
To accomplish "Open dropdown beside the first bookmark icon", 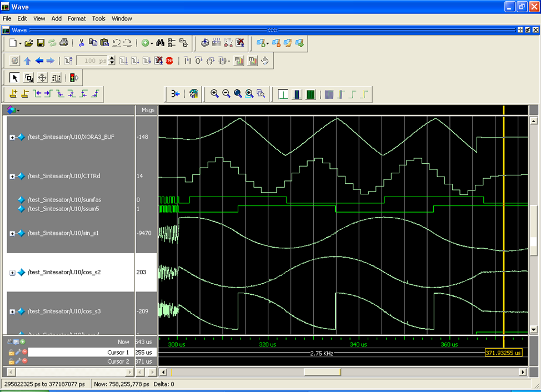I will (x=267, y=43).
